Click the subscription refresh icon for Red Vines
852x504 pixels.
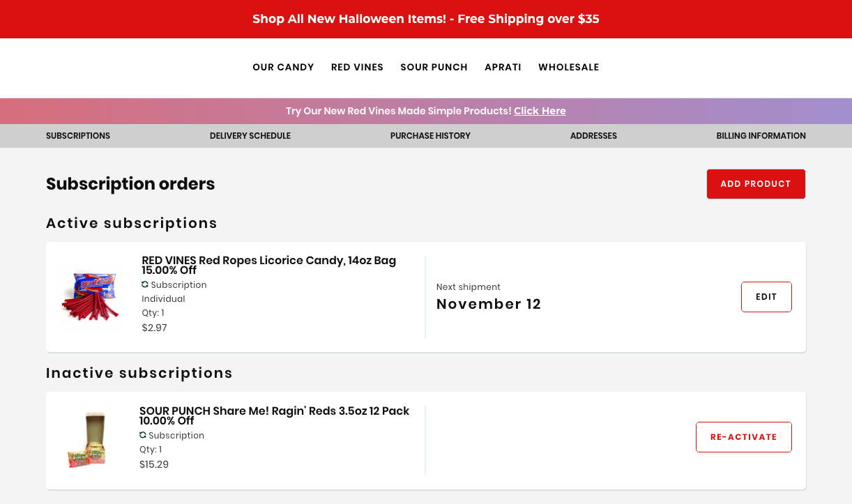(145, 284)
